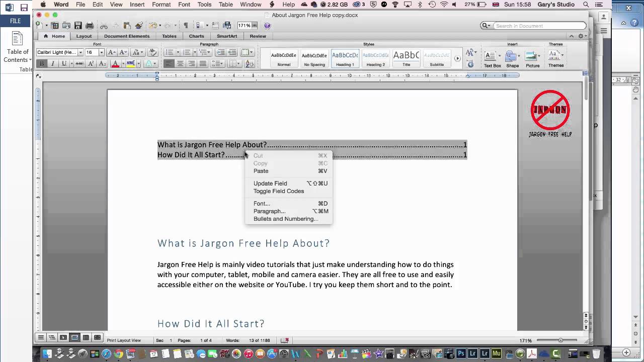Toggle Bold formatting
Viewport: 644px width, 362px height.
41,64
